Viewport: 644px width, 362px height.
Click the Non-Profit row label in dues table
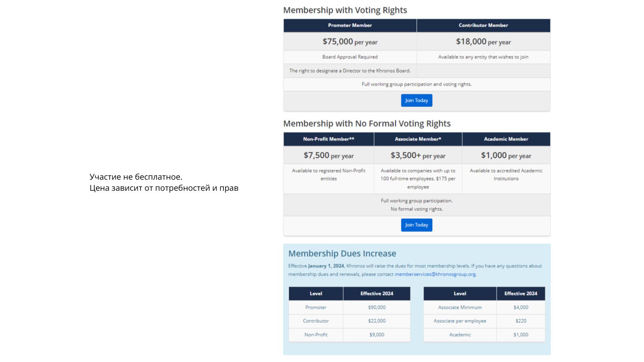316,335
